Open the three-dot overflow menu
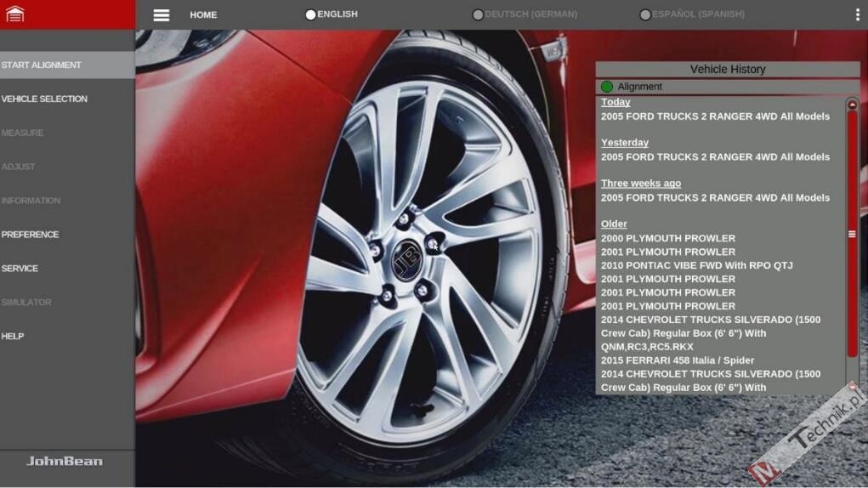868x488 pixels. [858, 15]
